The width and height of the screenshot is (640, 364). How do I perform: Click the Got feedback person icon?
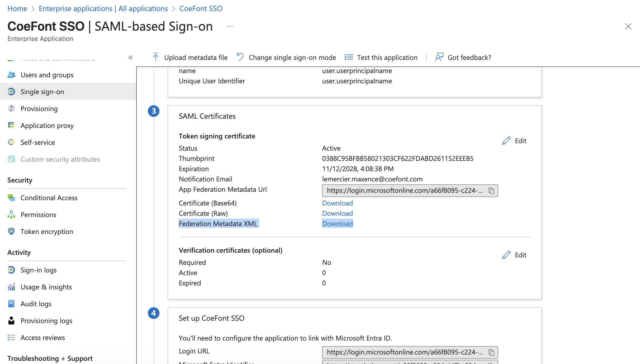[x=439, y=57]
